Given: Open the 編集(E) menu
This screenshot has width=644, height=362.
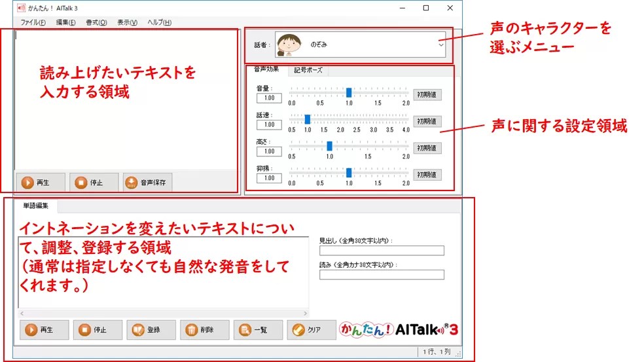Looking at the screenshot, I should (x=65, y=22).
